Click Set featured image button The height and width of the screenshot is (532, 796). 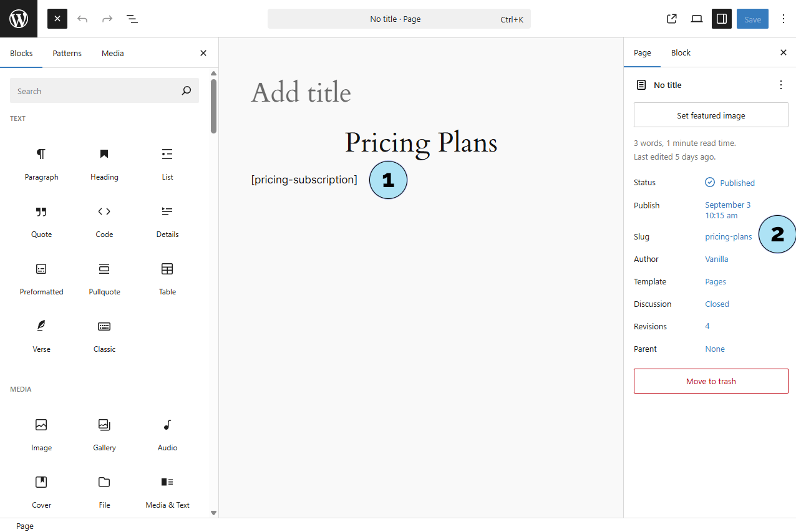tap(711, 115)
